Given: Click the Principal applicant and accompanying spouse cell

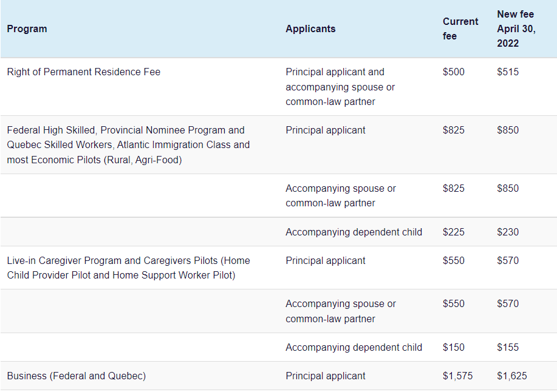Looking at the screenshot, I should coord(340,87).
